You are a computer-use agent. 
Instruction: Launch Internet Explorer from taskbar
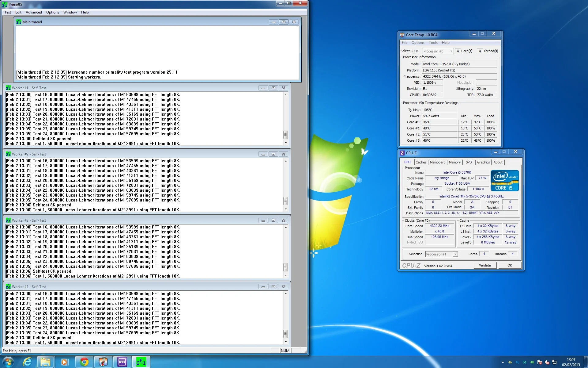pos(27,362)
